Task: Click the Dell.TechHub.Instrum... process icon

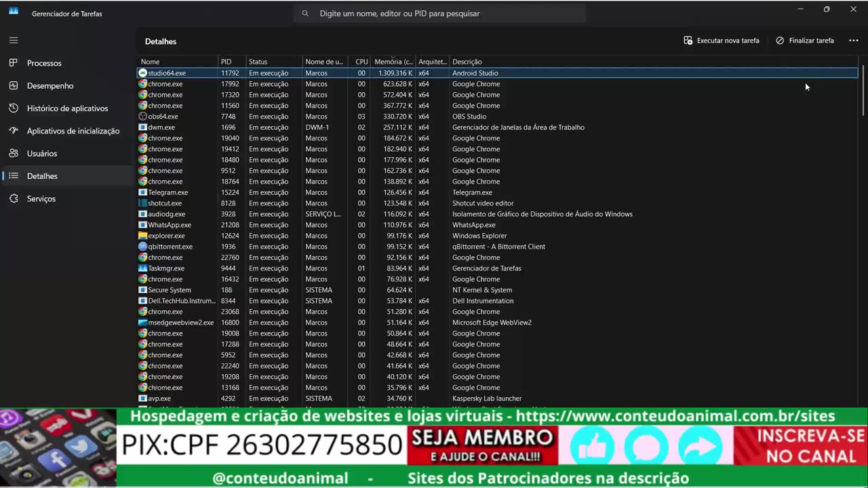Action: (x=142, y=300)
